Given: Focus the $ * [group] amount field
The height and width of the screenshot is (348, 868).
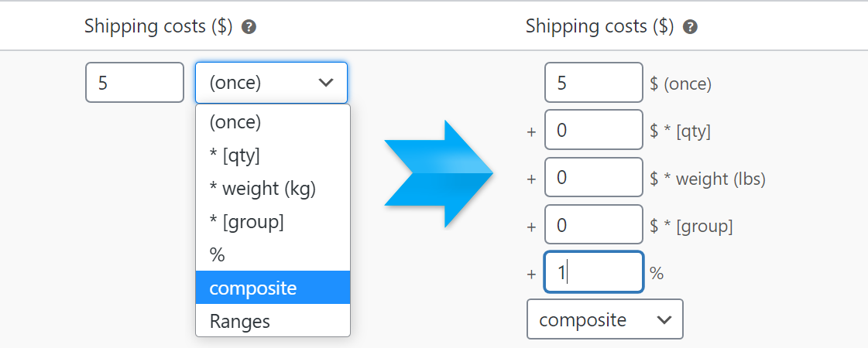Looking at the screenshot, I should [593, 226].
